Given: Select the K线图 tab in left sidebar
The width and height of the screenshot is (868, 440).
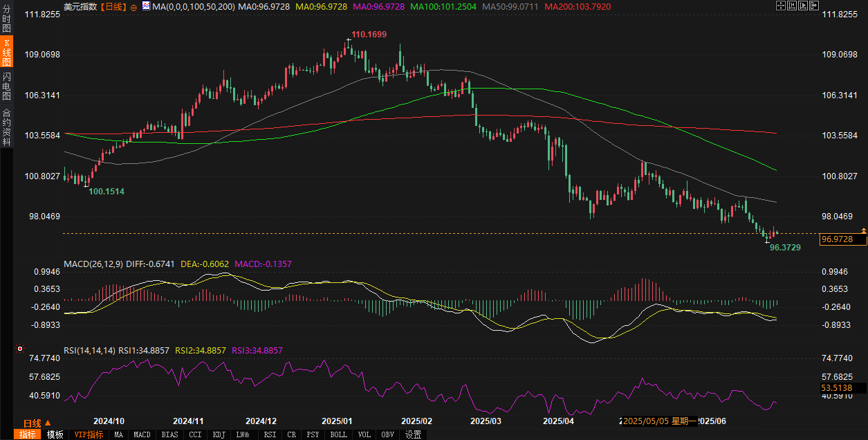Looking at the screenshot, I should point(6,53).
